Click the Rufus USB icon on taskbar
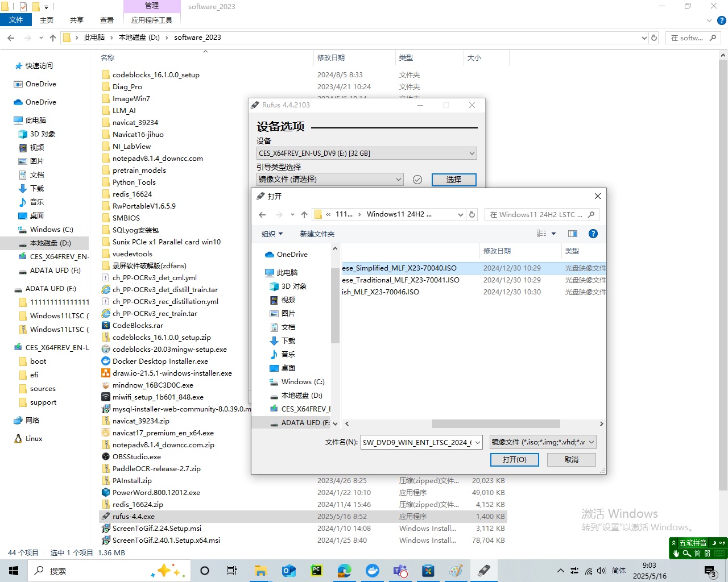This screenshot has height=582, width=728. click(x=484, y=571)
